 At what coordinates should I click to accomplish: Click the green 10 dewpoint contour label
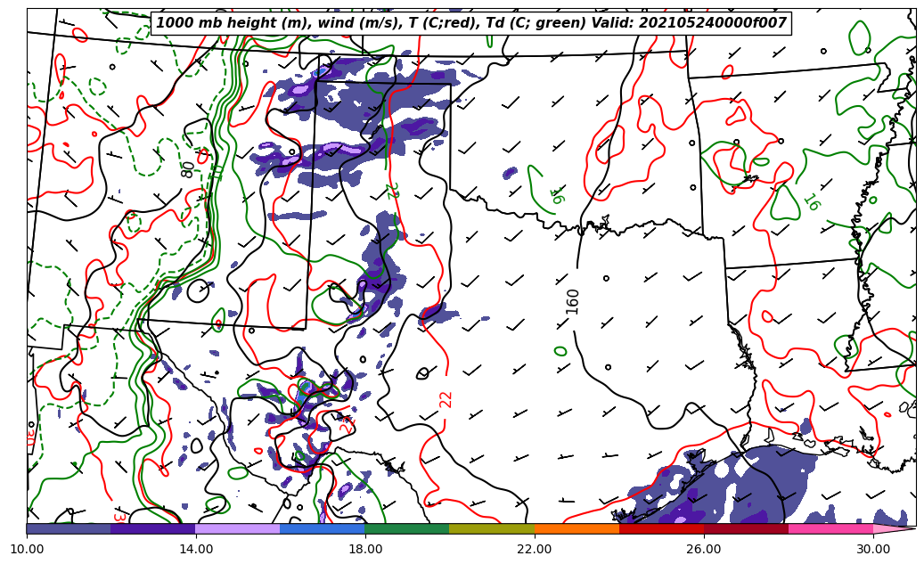coord(217,172)
